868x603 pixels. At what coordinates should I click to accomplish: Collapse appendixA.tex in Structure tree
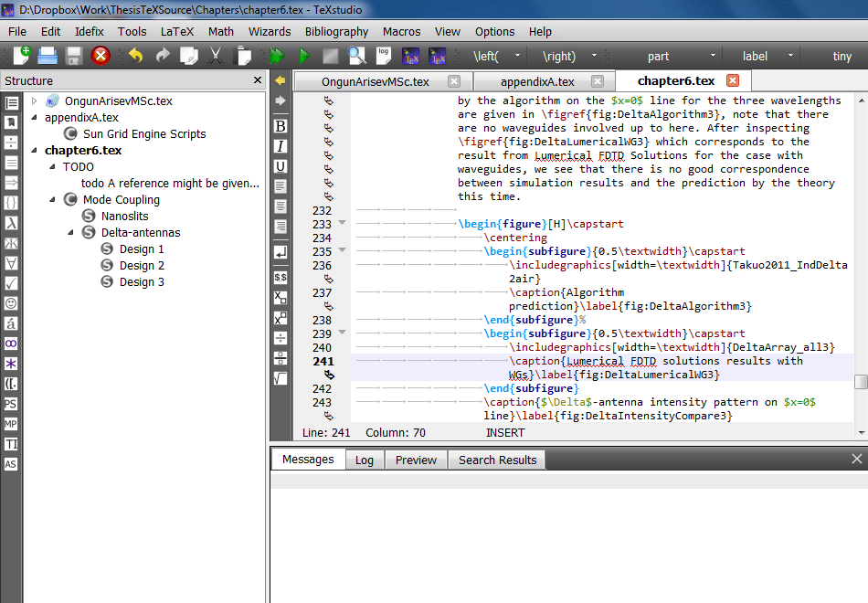click(x=35, y=117)
